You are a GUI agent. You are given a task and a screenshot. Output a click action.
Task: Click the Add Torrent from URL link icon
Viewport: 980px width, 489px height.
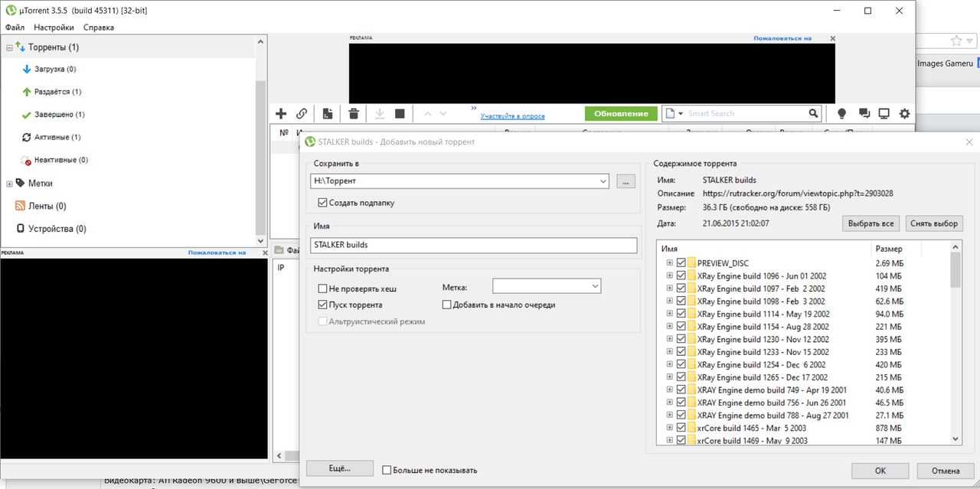tap(302, 113)
